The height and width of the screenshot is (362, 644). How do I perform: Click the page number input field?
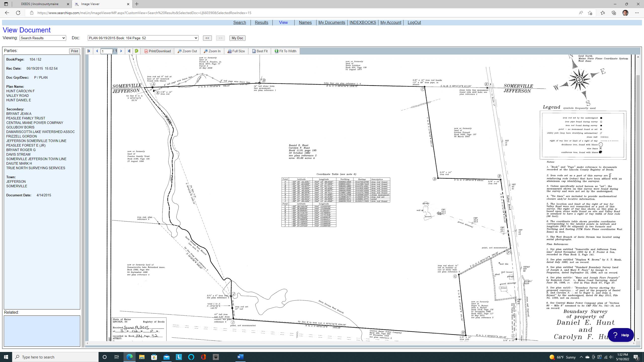tap(106, 51)
